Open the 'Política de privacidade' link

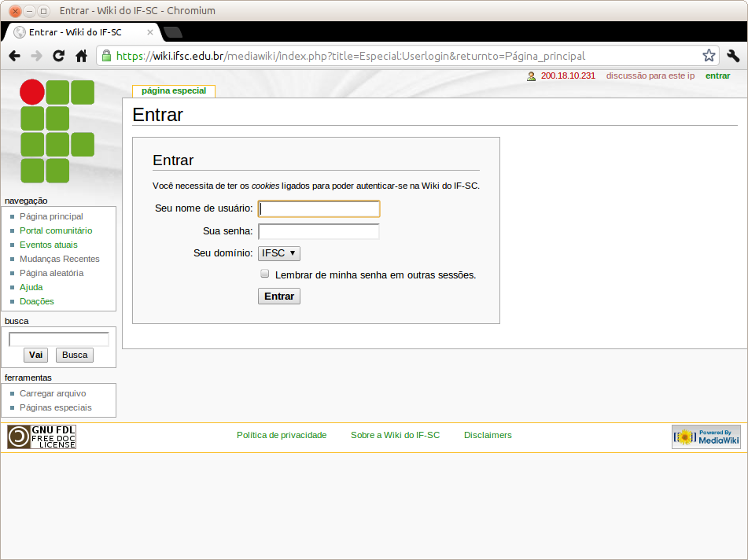point(282,435)
